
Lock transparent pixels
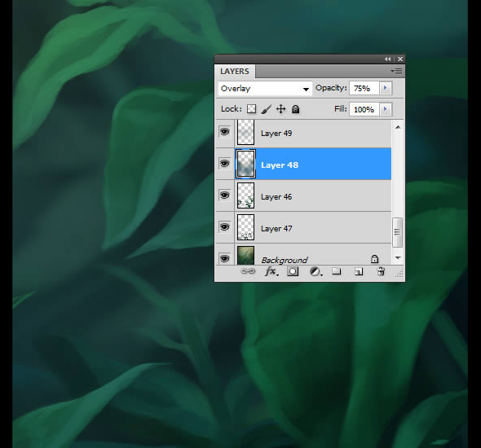pos(252,109)
